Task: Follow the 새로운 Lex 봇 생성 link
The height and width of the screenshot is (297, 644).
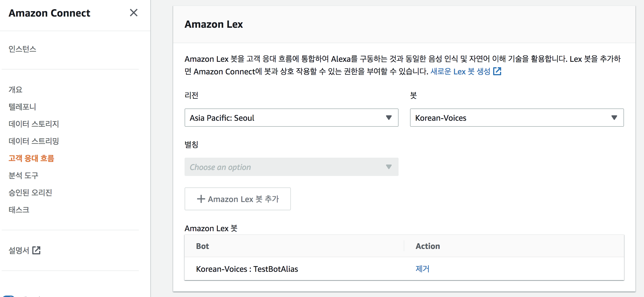Action: [x=460, y=71]
